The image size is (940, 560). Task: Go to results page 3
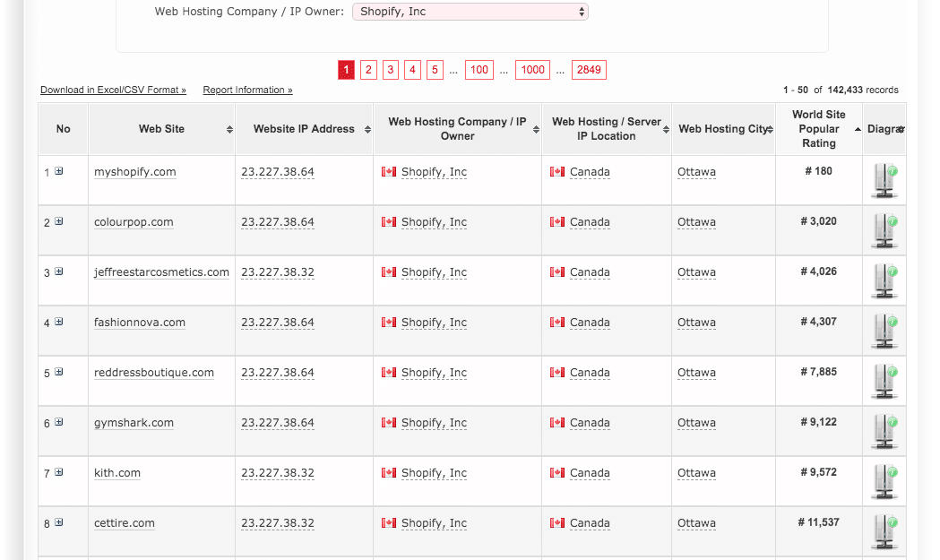pos(391,70)
